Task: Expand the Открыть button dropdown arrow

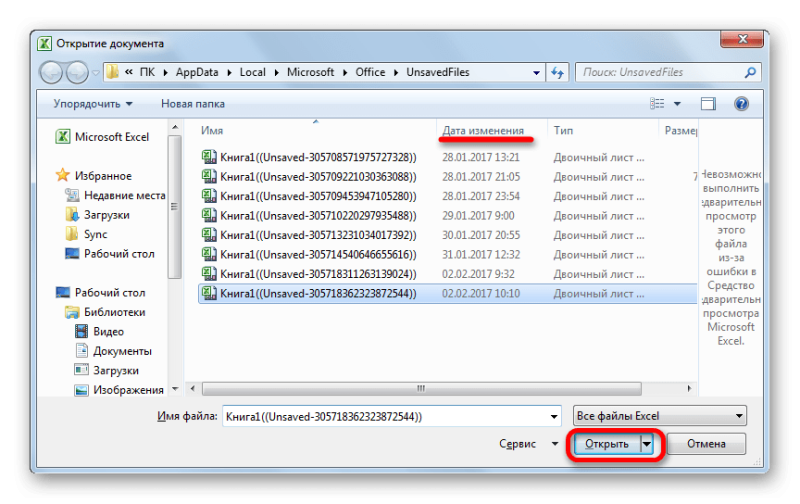Action: [647, 444]
